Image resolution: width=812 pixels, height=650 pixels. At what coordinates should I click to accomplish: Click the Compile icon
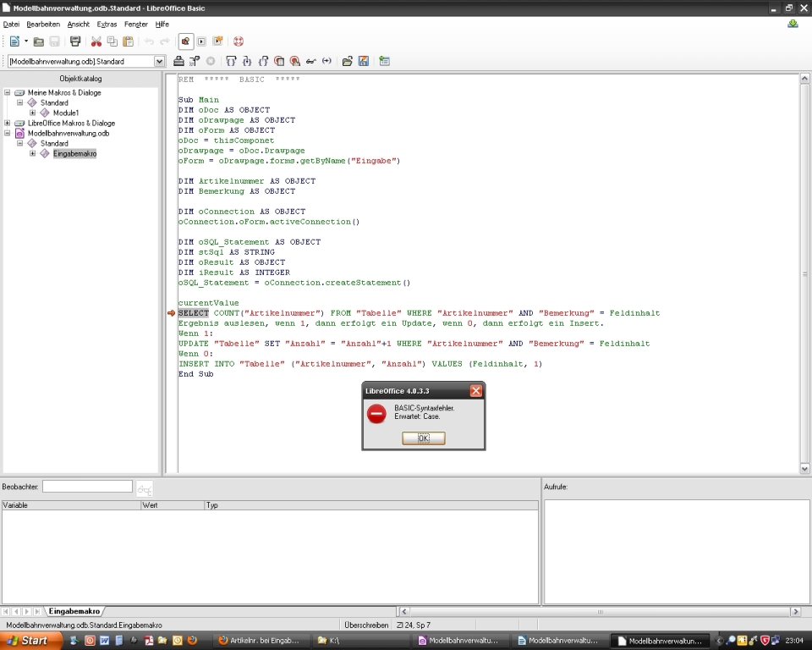click(x=178, y=61)
